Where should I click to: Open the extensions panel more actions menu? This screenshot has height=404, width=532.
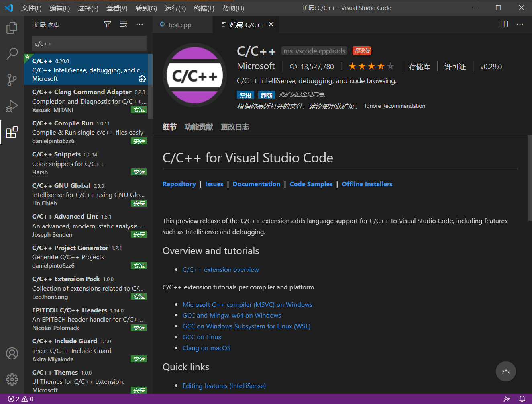[x=139, y=24]
